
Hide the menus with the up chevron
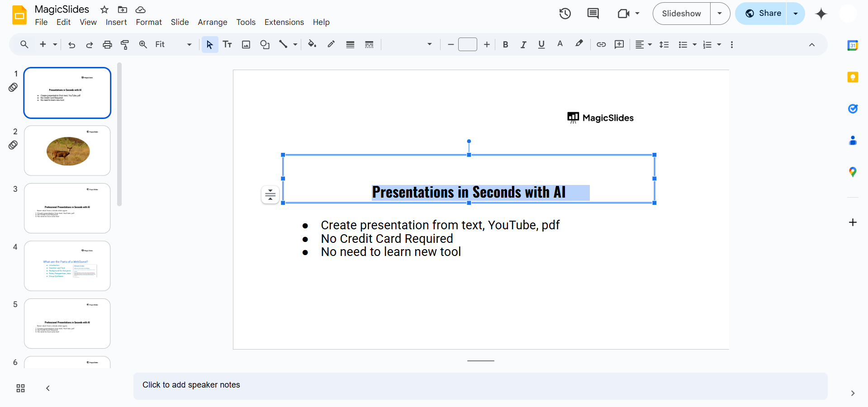point(812,44)
